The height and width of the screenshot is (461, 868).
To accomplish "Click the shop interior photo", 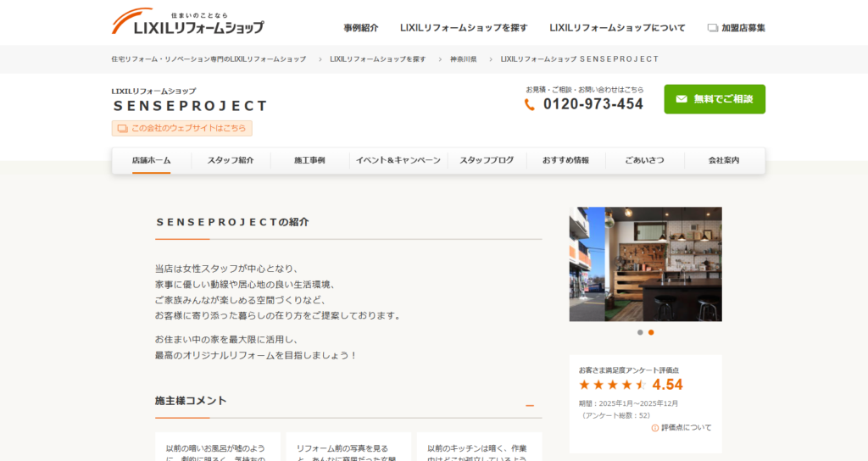I will 645,264.
